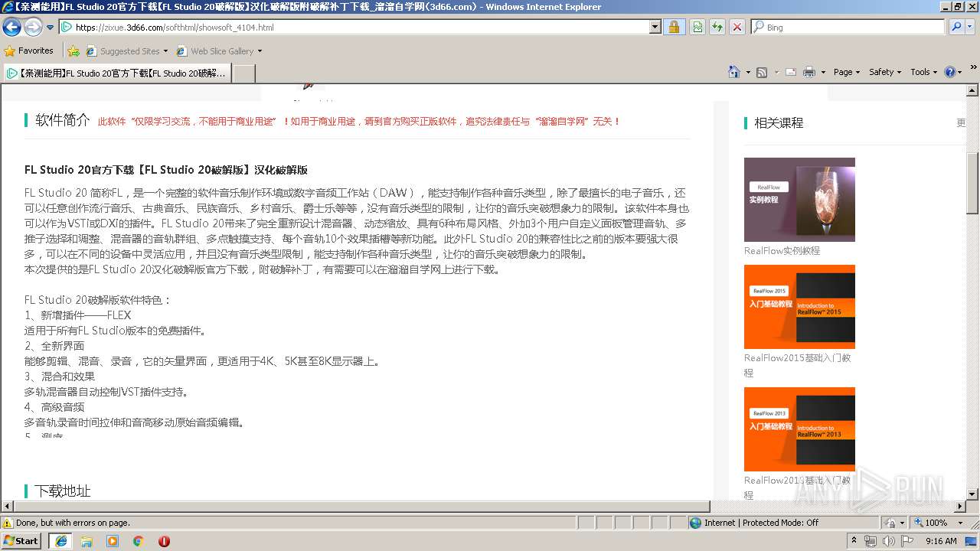
Task: Open Suggested Sites link
Action: click(126, 51)
